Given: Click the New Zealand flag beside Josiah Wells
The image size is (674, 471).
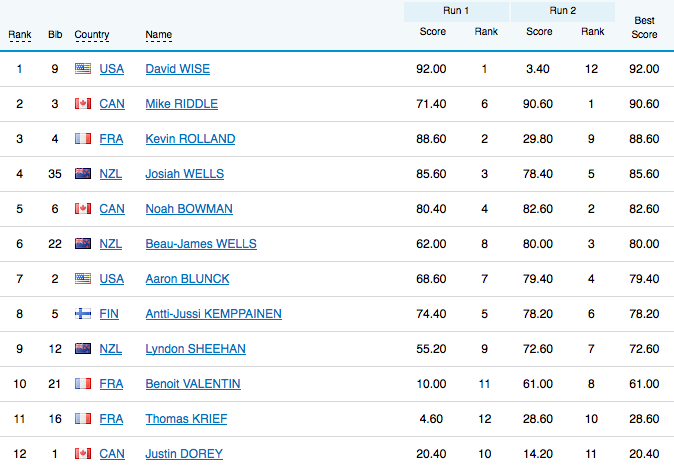Looking at the screenshot, I should (83, 174).
